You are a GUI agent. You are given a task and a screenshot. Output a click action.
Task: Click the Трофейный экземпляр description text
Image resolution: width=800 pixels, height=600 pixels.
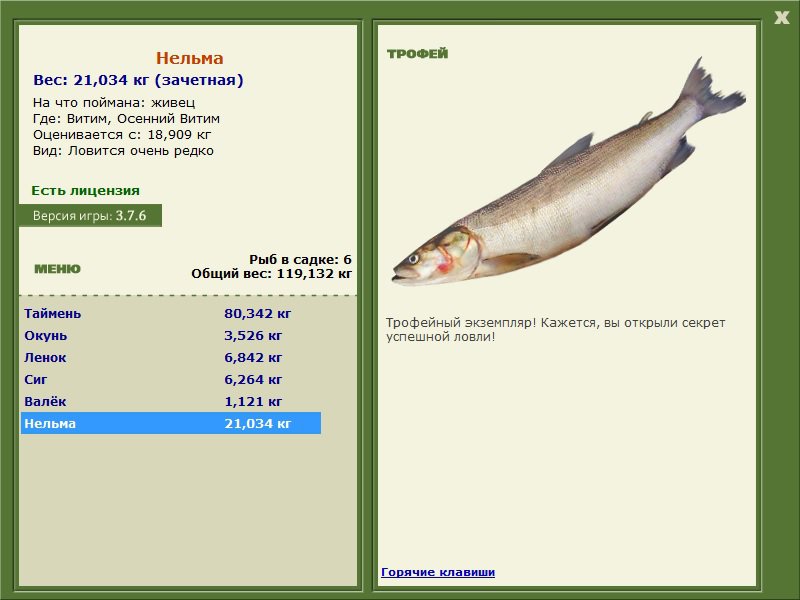pos(555,330)
